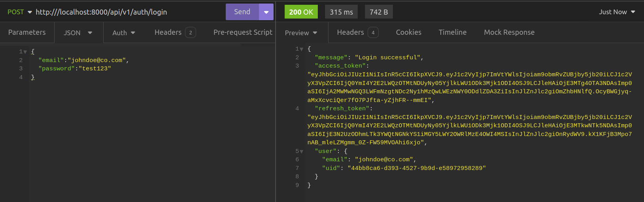Collapse the response root object fold arrow

tap(302, 49)
